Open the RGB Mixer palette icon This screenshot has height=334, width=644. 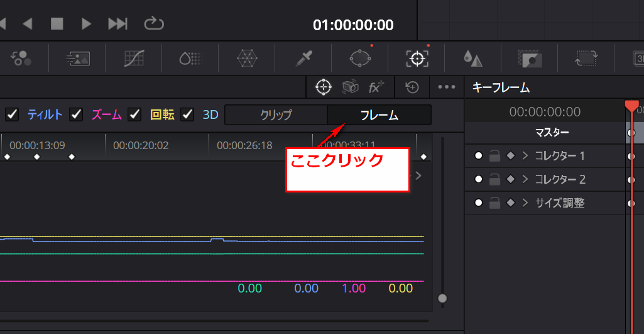click(21, 58)
